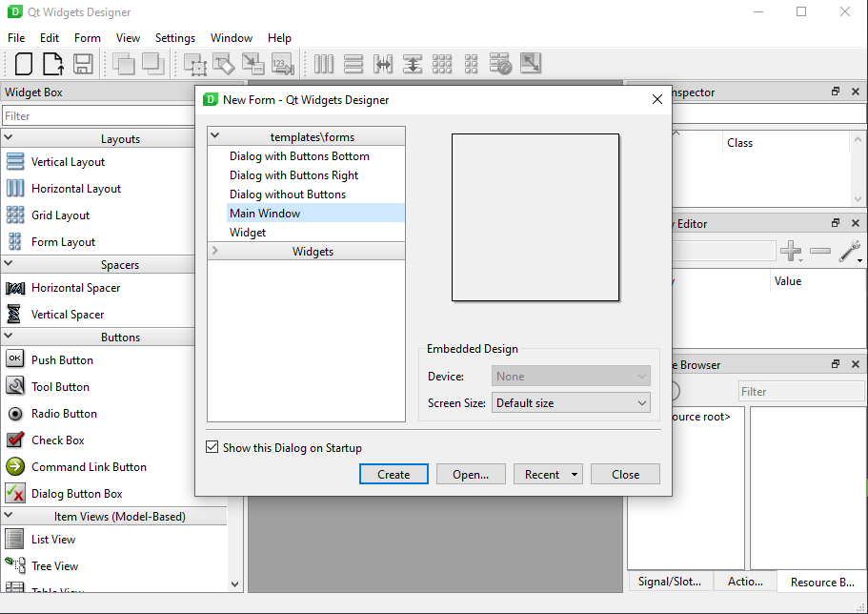Viewport: 868px width, 614px height.
Task: Float the Resource Browser dock panel
Action: (836, 364)
